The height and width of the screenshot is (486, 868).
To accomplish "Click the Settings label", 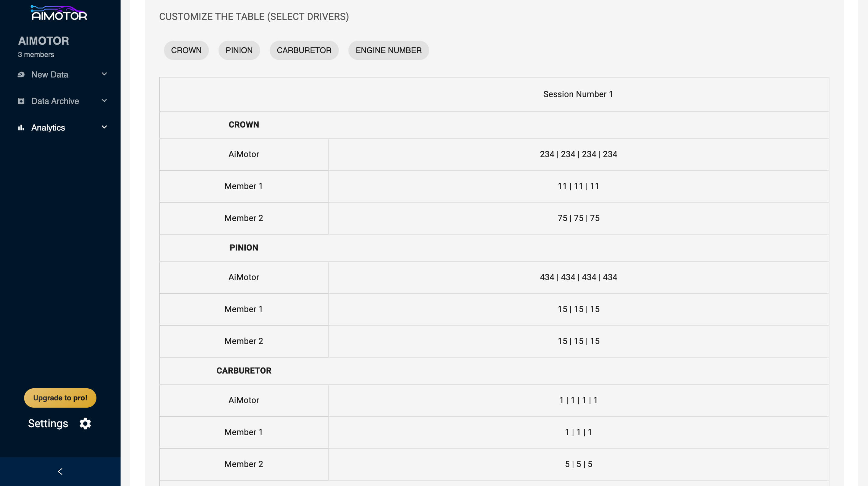I will 48,424.
